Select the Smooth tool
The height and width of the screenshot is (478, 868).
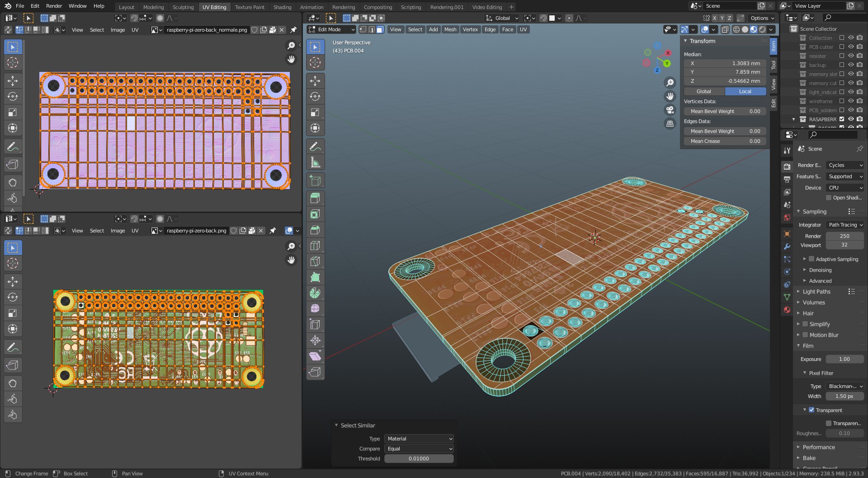pyautogui.click(x=315, y=309)
